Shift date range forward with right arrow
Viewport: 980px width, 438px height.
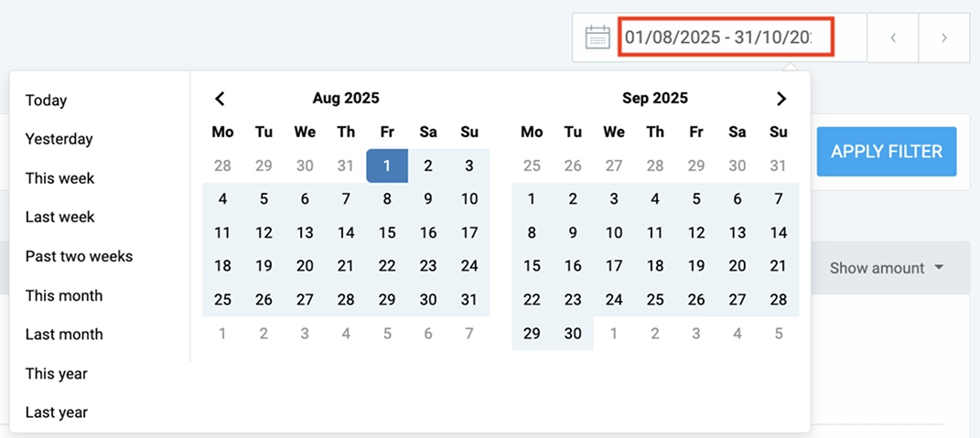point(944,37)
